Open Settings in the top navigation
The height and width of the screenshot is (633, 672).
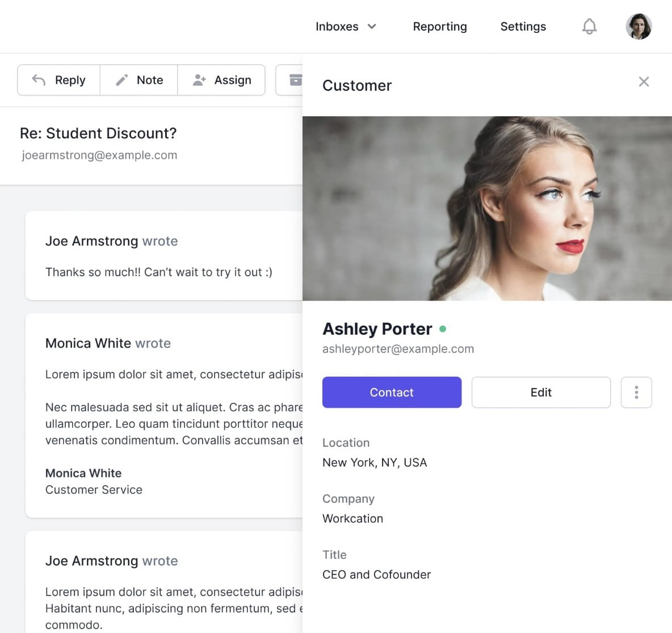[523, 27]
